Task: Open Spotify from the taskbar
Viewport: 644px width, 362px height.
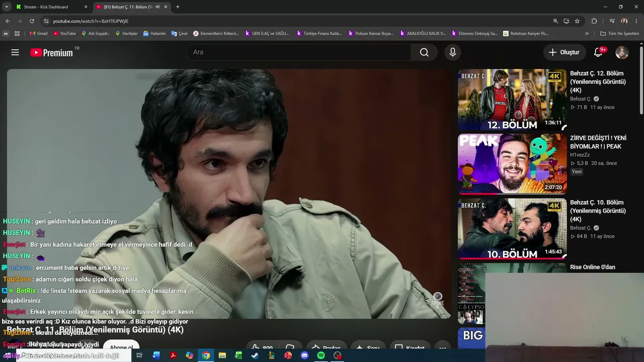Action: click(321, 355)
